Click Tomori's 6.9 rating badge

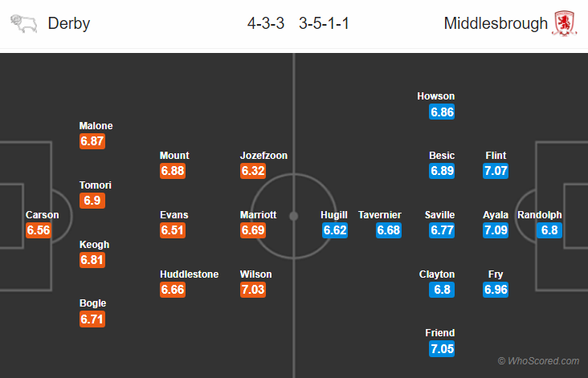click(x=92, y=201)
